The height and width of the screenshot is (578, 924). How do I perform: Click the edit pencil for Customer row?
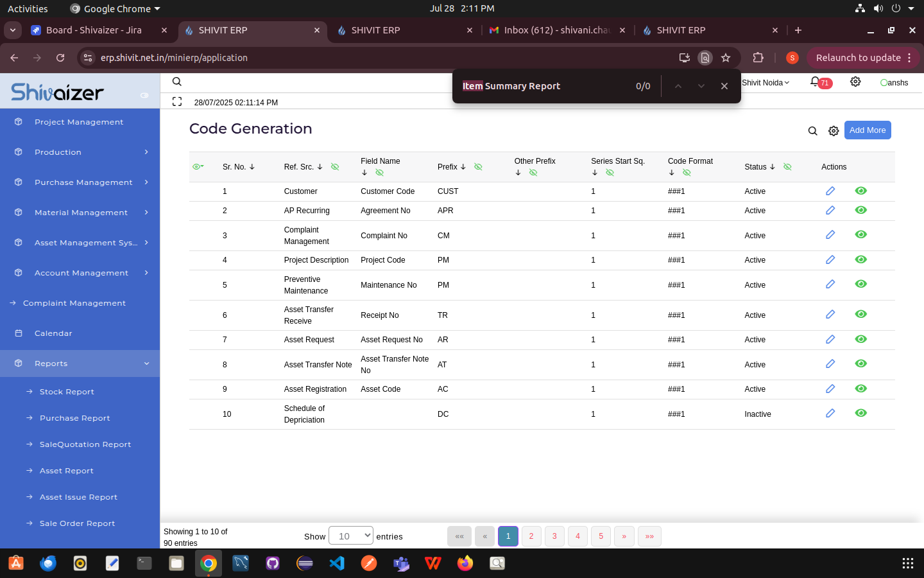pyautogui.click(x=830, y=191)
